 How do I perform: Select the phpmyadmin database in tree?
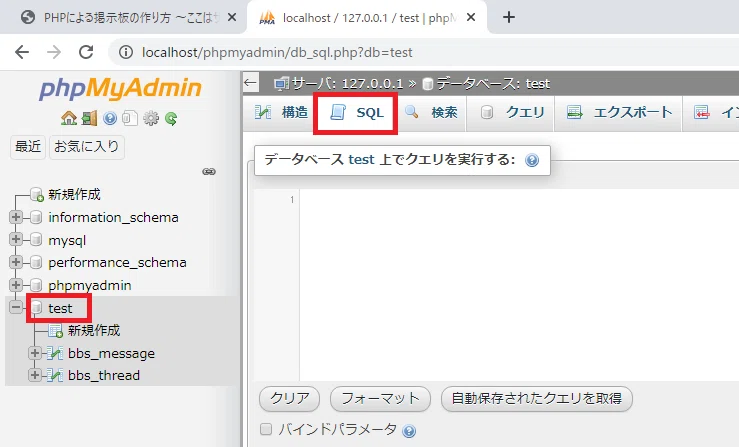pyautogui.click(x=90, y=286)
